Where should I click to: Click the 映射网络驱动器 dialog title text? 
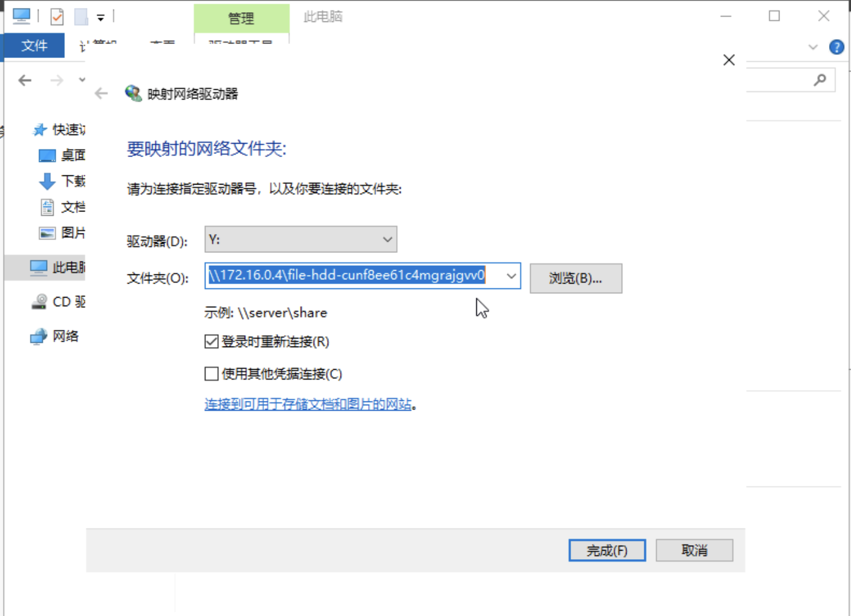[x=193, y=94]
